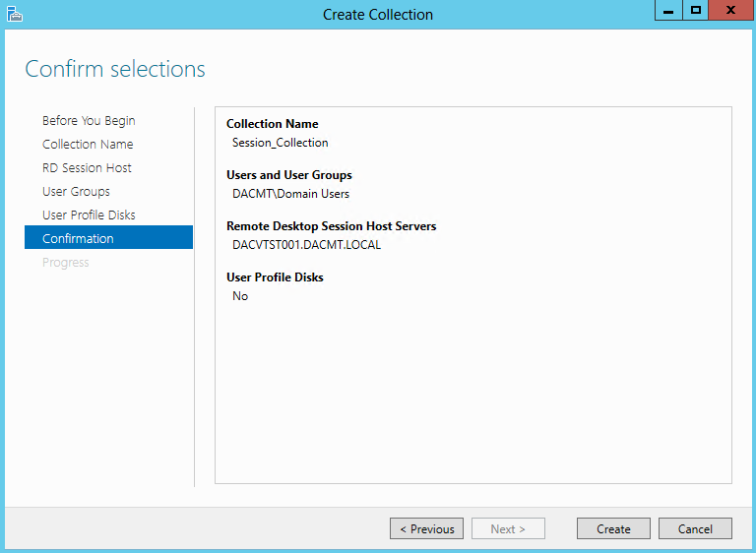
Task: Click the DACVTST001.DACMT.LOCAL server entry
Action: [x=307, y=245]
